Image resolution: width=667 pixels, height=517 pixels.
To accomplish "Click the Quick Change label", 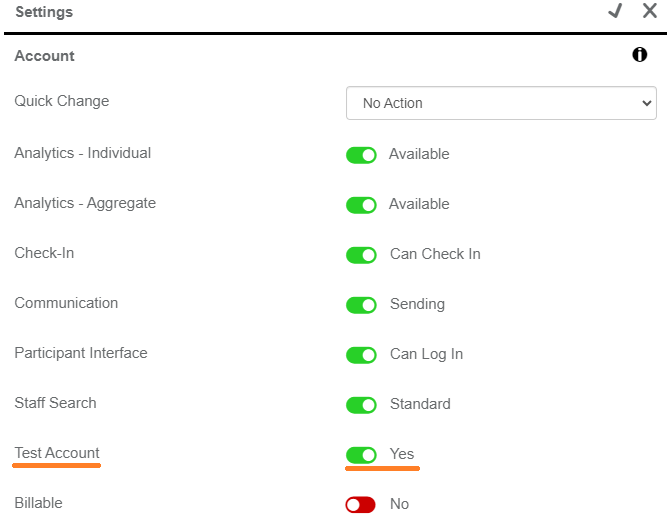I will (x=62, y=101).
